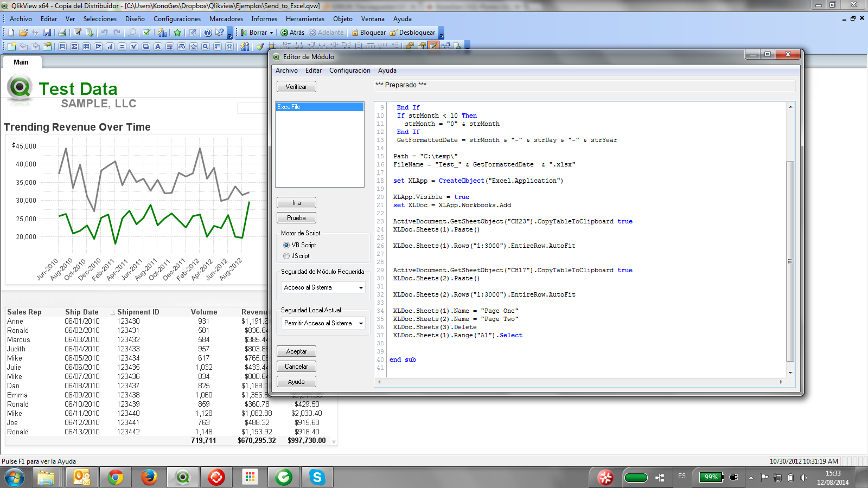The width and height of the screenshot is (868, 488).
Task: Open the Help question mark icon
Action: 207,33
